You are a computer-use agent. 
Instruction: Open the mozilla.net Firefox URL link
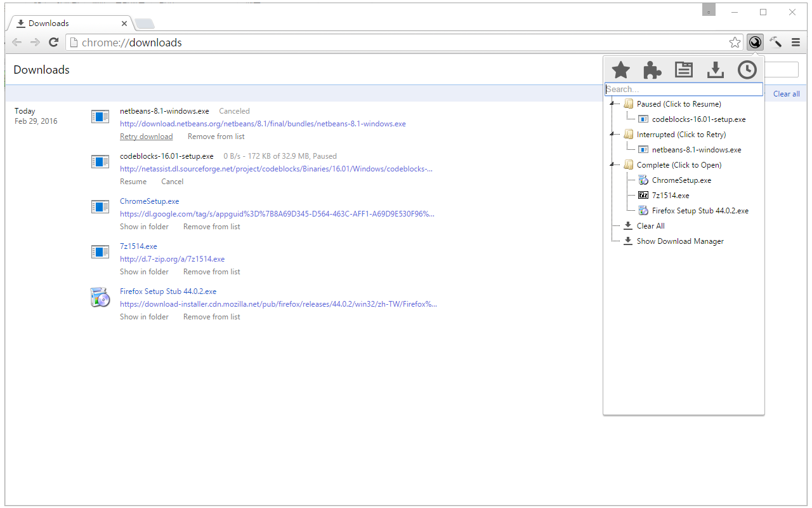[278, 304]
